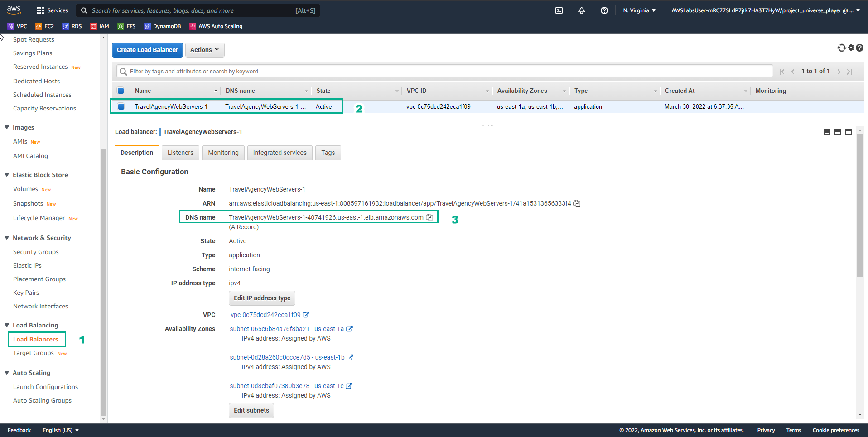
Task: Open the AWS home logo
Action: 14,10
